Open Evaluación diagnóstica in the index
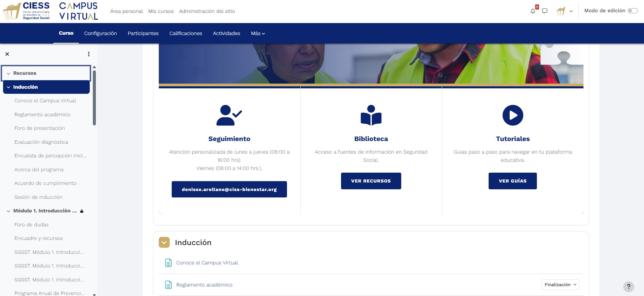This screenshot has height=296, width=644. (41, 142)
